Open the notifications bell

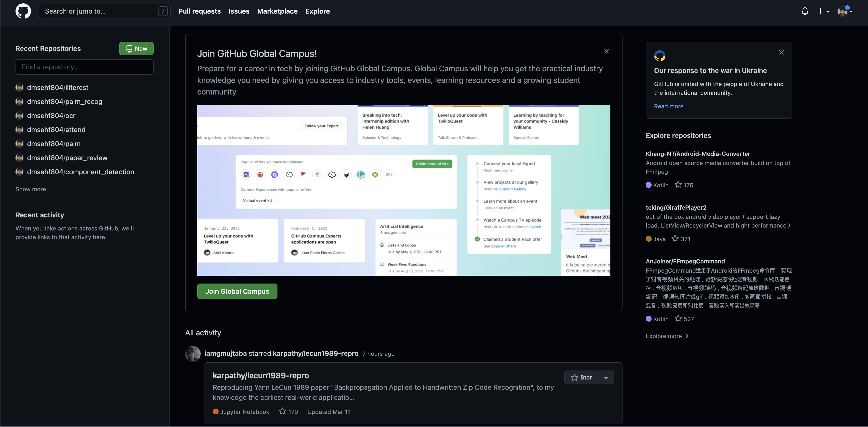(805, 11)
